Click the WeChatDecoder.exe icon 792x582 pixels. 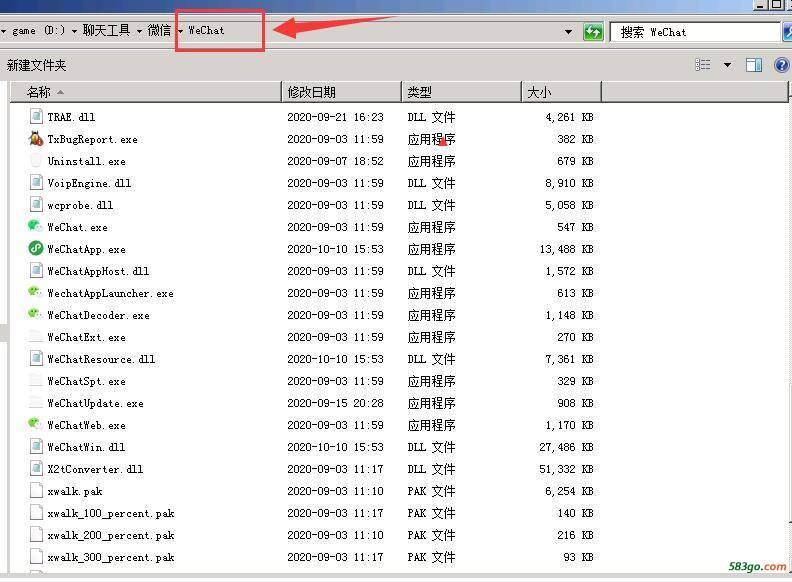(x=35, y=314)
